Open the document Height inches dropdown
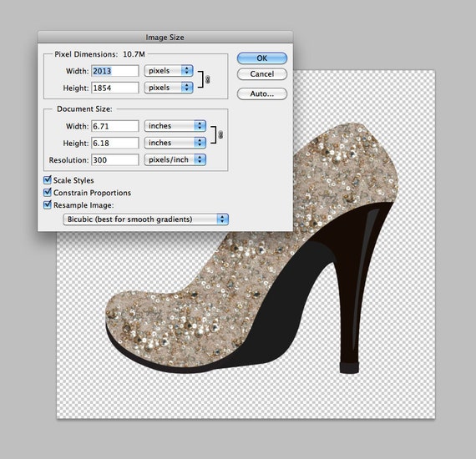The width and height of the screenshot is (476, 459). pyautogui.click(x=175, y=143)
